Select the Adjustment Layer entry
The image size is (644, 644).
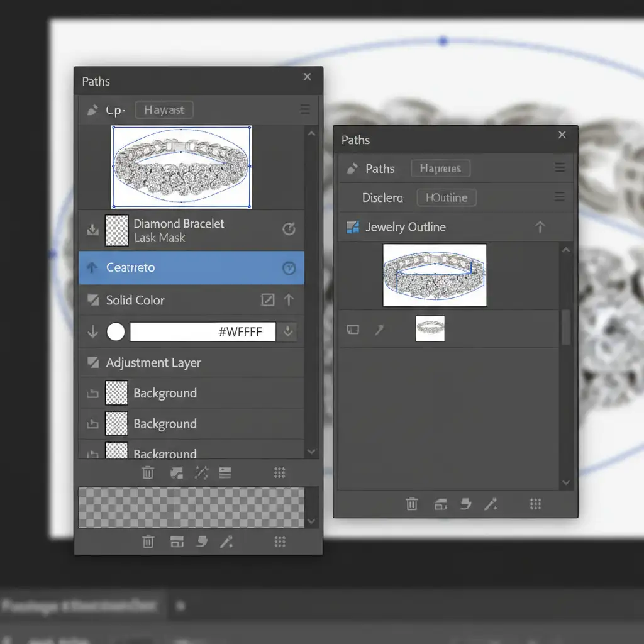point(153,363)
